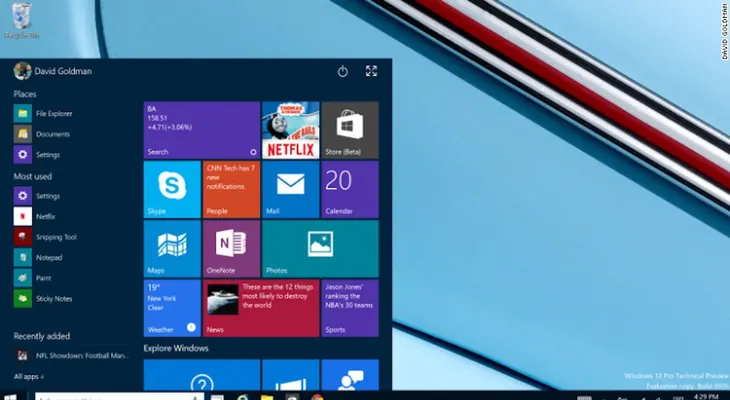Launch the OneNote tile
730x400 pixels.
(231, 249)
